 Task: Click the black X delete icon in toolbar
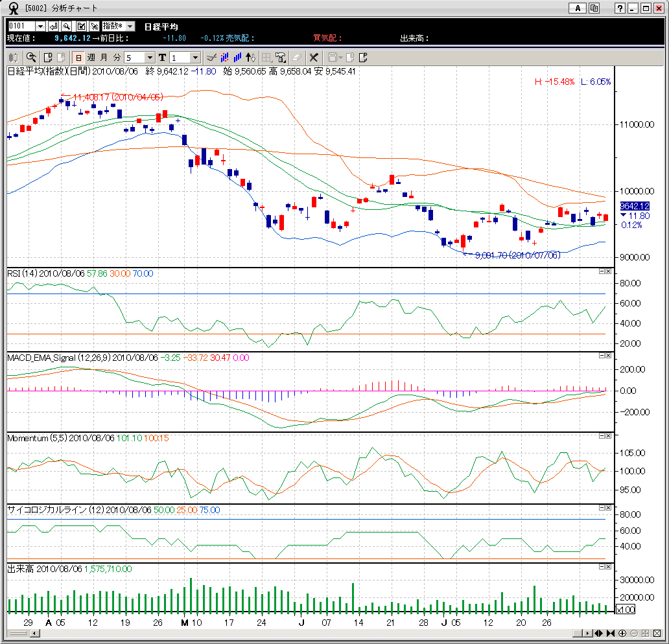[x=314, y=58]
